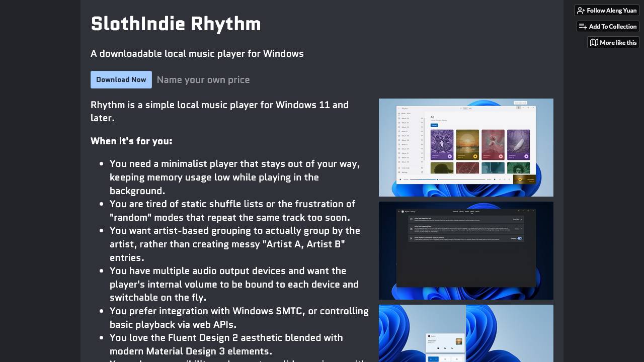Click the SlothIndie Rhythm title
This screenshot has height=362, width=644.
176,24
